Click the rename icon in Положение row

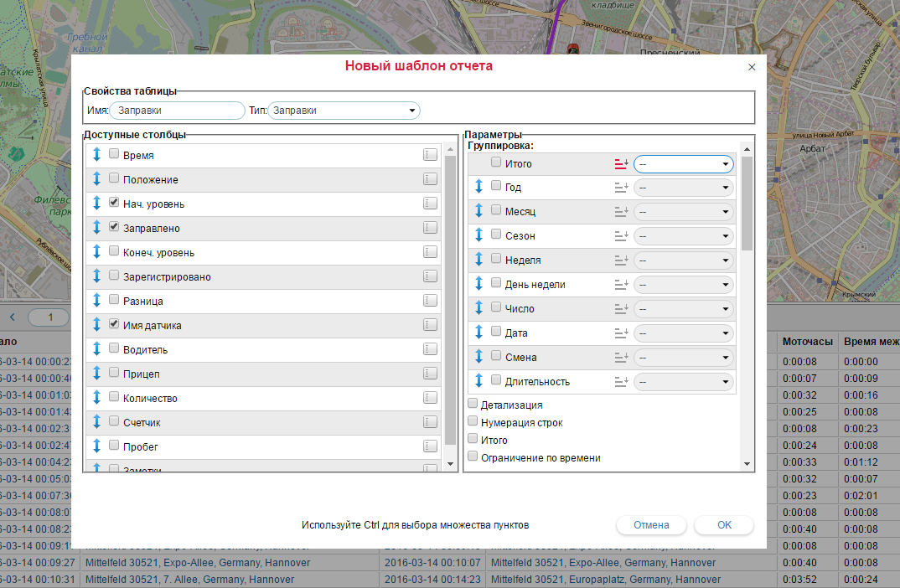(430, 179)
